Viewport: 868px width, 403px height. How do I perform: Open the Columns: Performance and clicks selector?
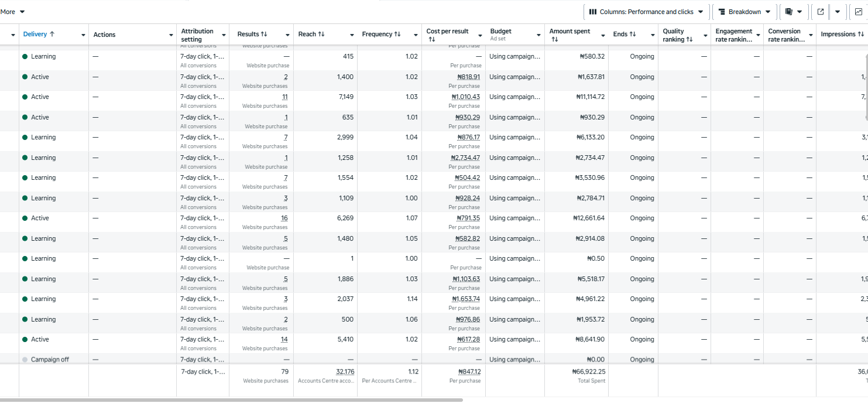tap(646, 12)
